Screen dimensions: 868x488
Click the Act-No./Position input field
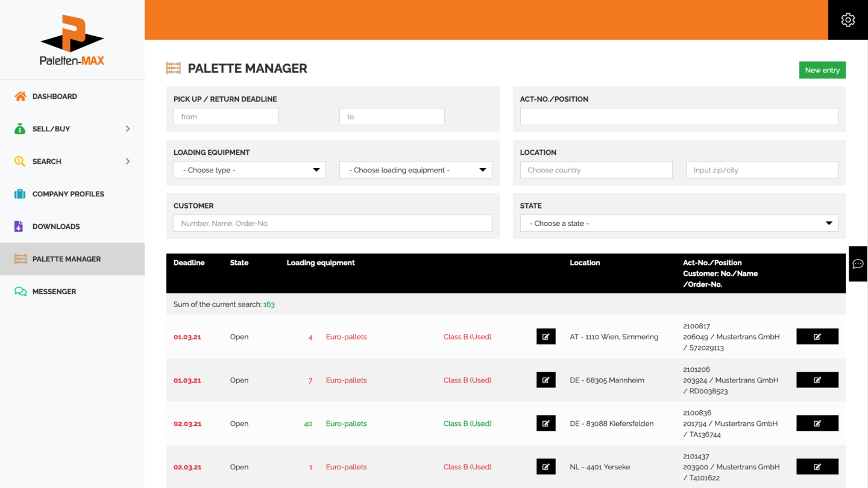[x=679, y=117]
